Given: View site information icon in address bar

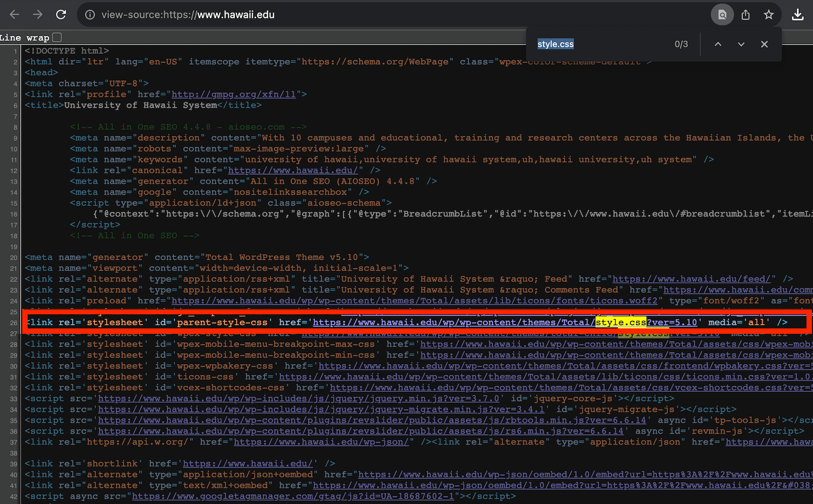Looking at the screenshot, I should 90,15.
